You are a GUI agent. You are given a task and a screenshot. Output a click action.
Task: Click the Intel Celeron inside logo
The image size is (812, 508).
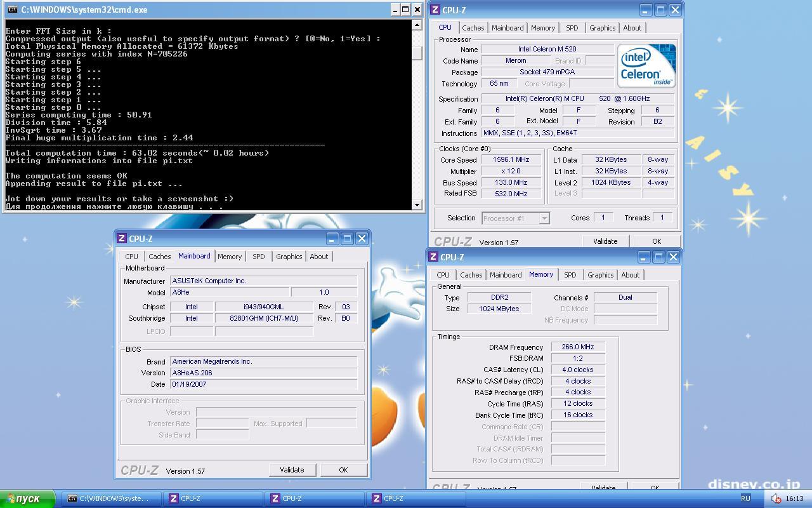(x=646, y=66)
